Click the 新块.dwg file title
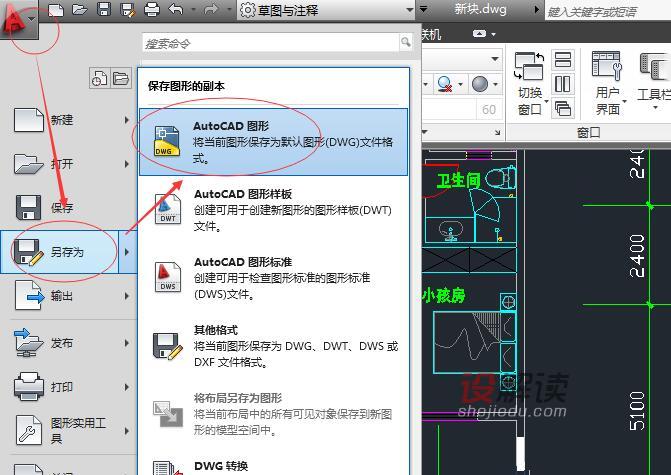 click(480, 9)
